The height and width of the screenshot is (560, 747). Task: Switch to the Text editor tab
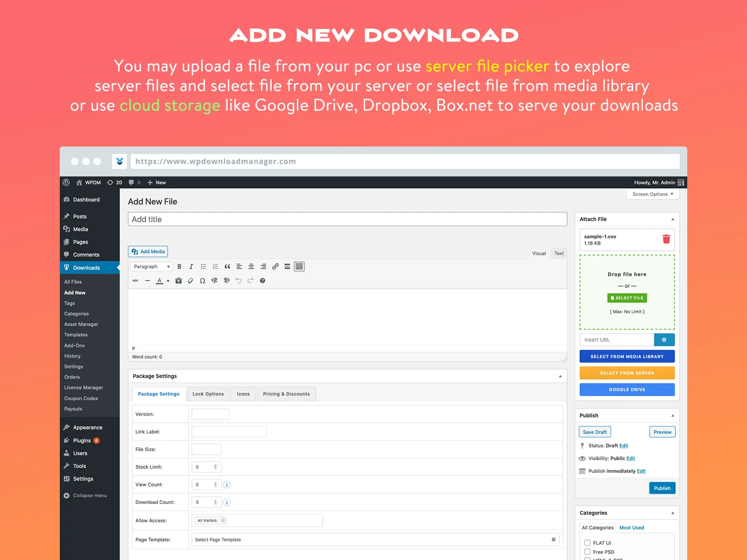(x=559, y=253)
